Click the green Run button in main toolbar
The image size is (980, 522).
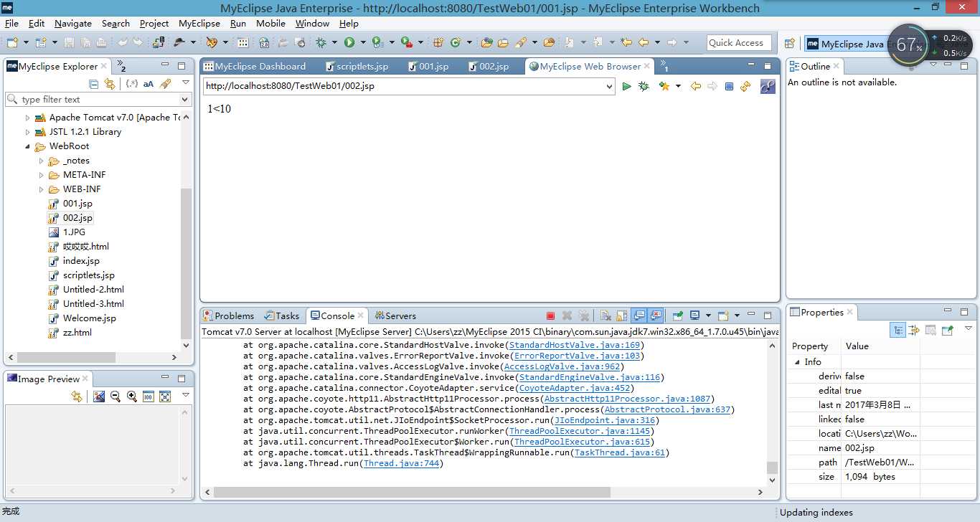[349, 42]
